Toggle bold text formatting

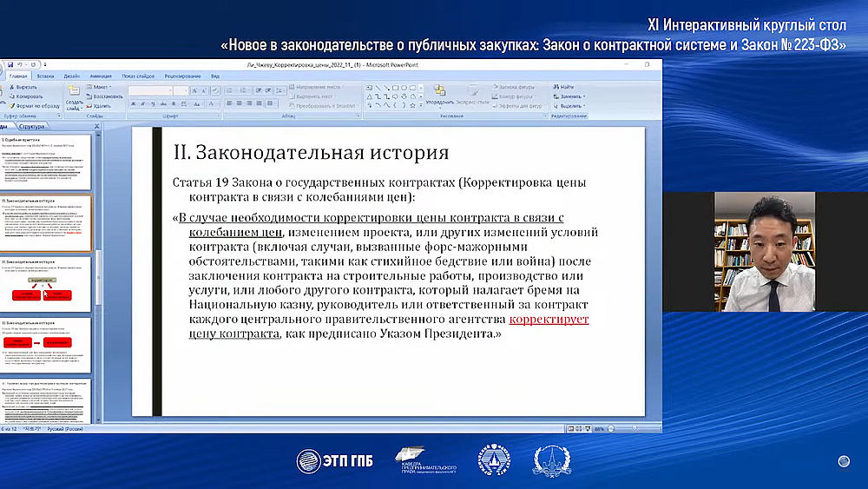click(132, 104)
